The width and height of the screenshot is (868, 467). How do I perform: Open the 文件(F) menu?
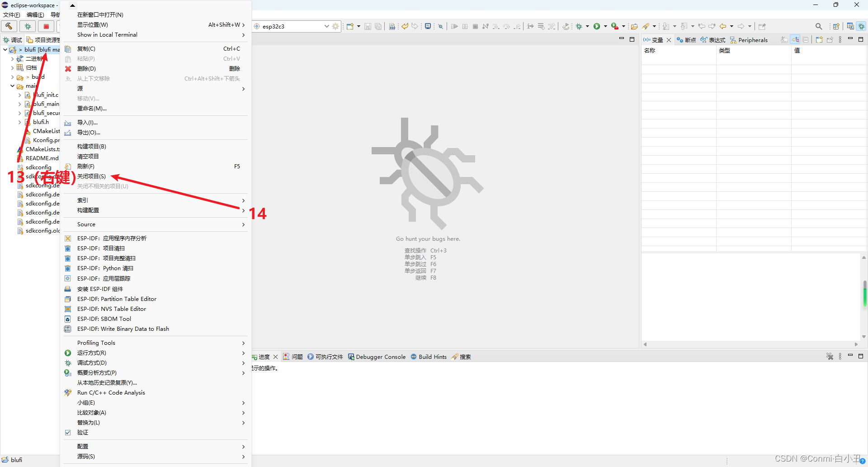[x=11, y=15]
